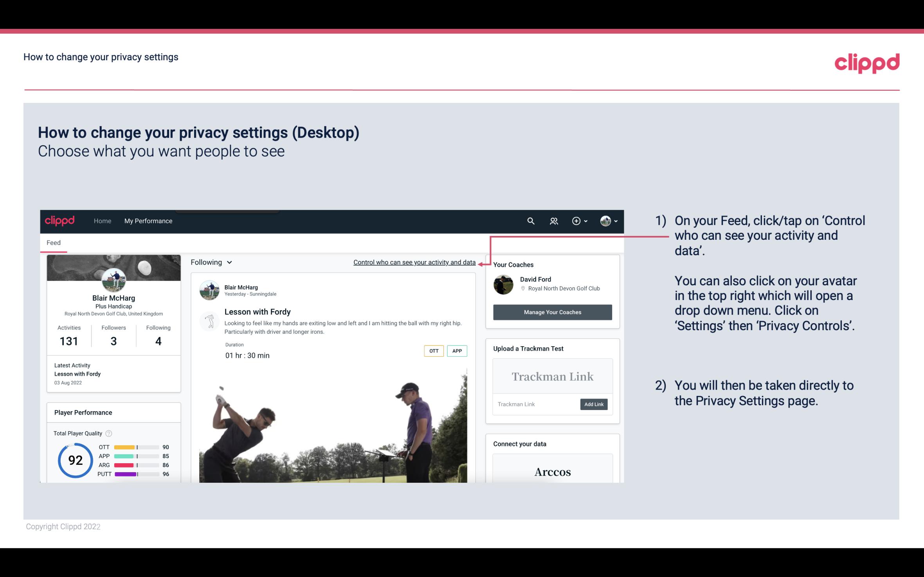924x577 pixels.
Task: Select the My Performance menu tab
Action: pos(148,220)
